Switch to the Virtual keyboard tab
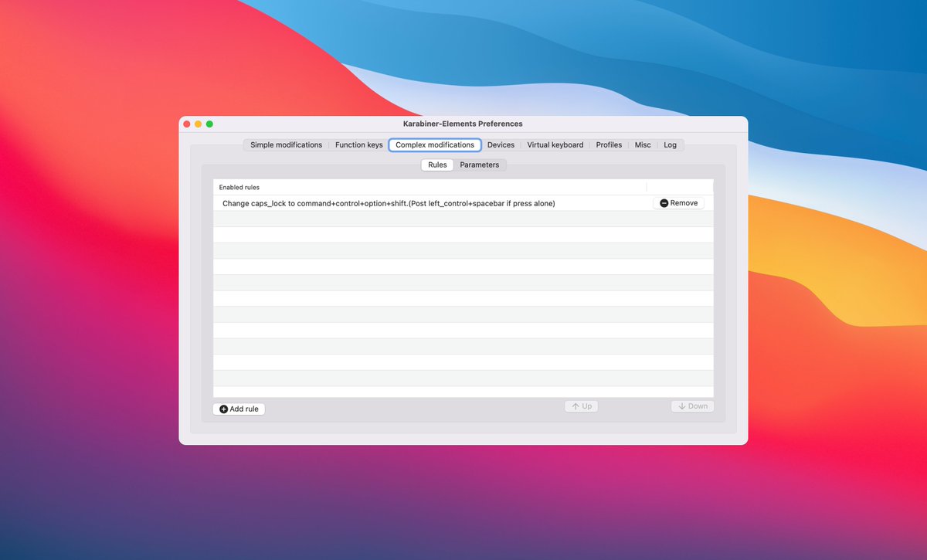Viewport: 927px width, 560px height. 555,144
